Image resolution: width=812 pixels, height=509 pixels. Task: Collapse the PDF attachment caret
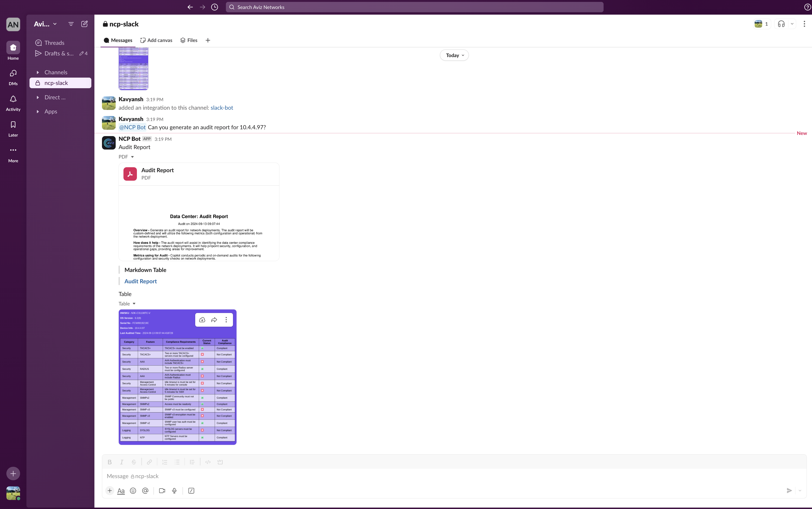click(132, 157)
